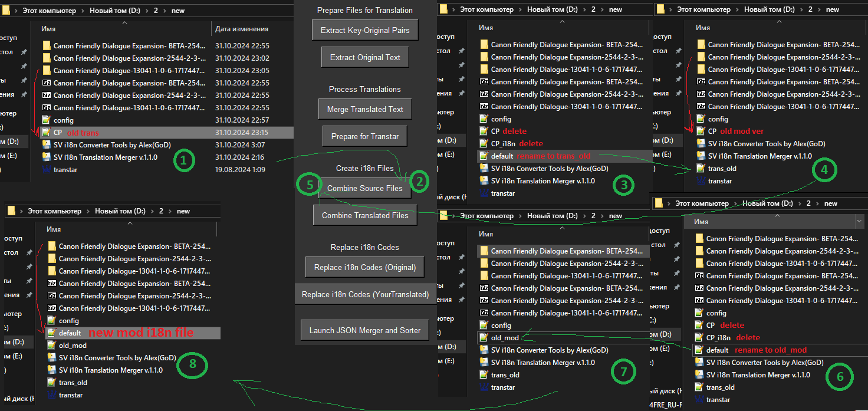Click Replace i18n Codes (Original) button
The width and height of the screenshot is (868, 411).
(365, 267)
